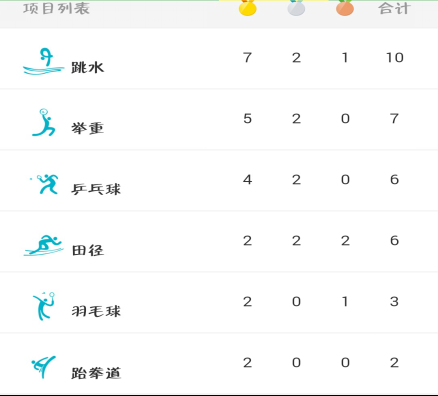Click the table tennis gold count 4
This screenshot has height=396, width=438.
(247, 180)
